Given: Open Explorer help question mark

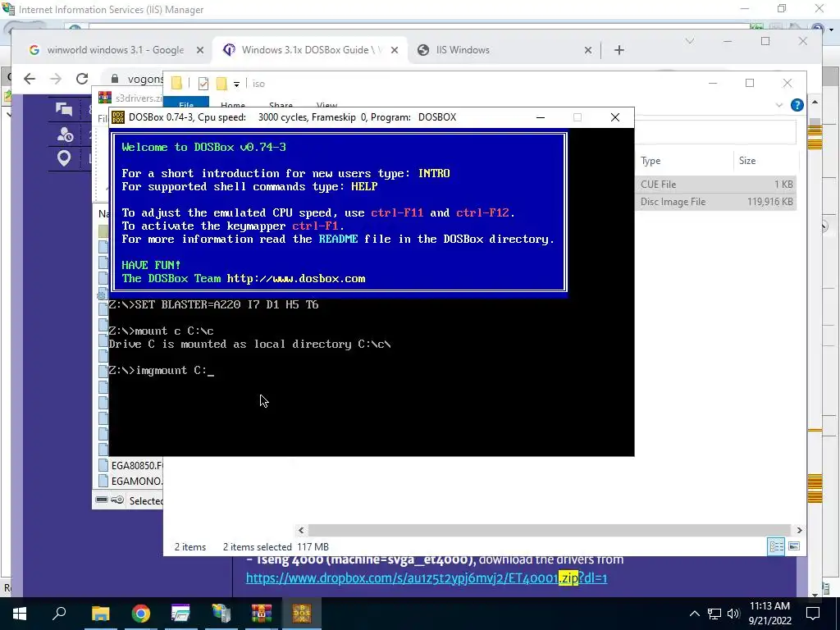Looking at the screenshot, I should (797, 105).
